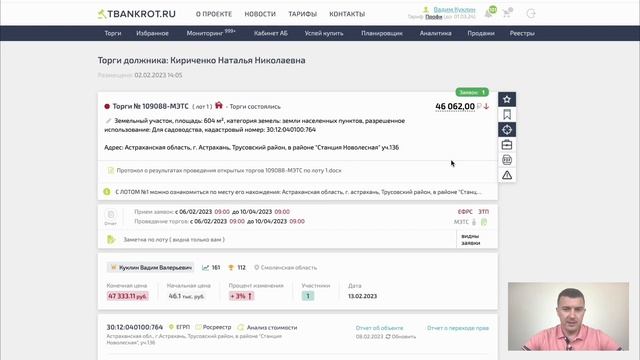Add the lot to favorites with the star icon

(507, 99)
